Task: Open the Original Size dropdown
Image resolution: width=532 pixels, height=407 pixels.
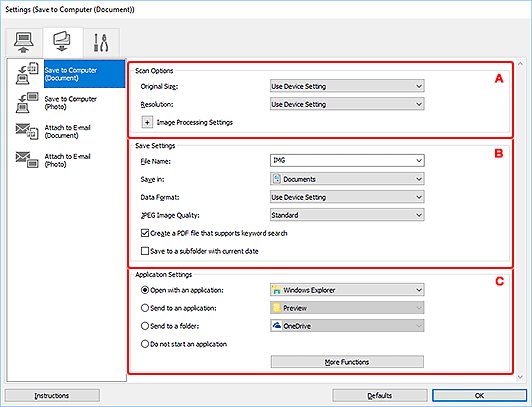Action: pyautogui.click(x=347, y=86)
